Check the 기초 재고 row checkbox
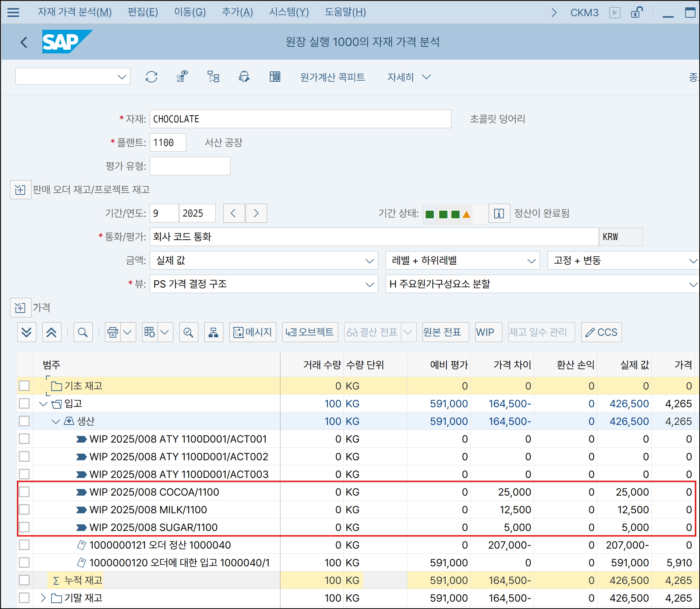This screenshot has height=609, width=700. (24, 386)
